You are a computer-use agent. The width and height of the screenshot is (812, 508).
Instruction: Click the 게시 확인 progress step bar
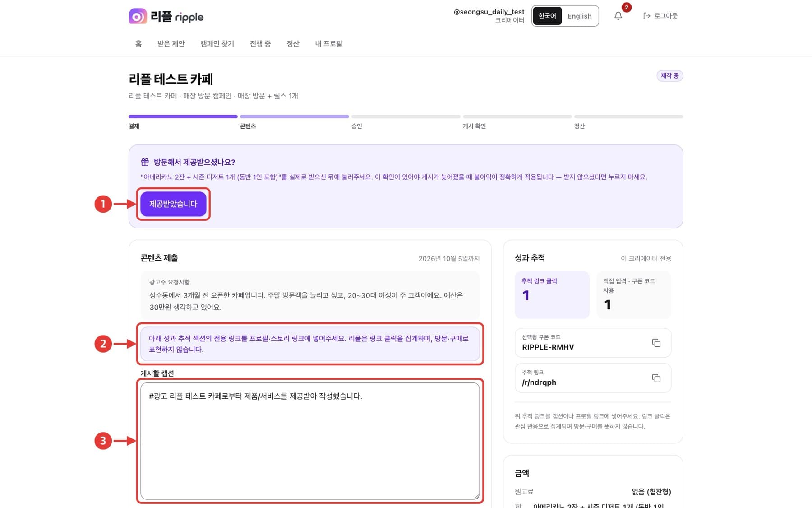coord(517,117)
